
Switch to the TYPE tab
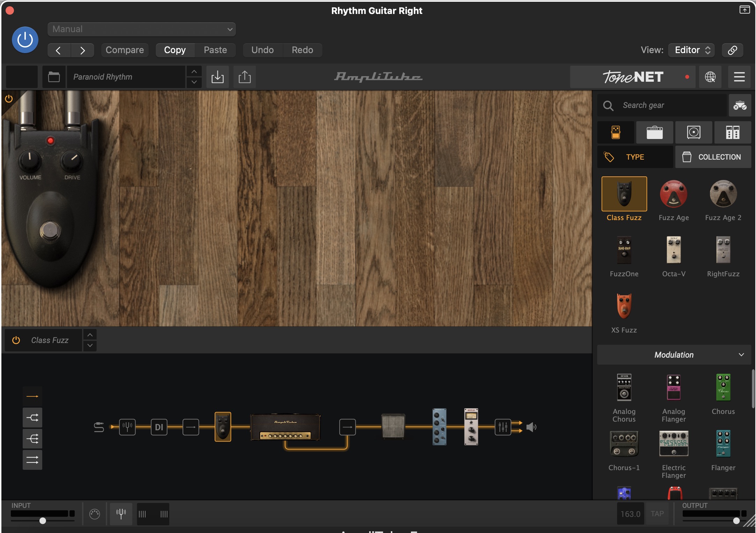point(635,157)
